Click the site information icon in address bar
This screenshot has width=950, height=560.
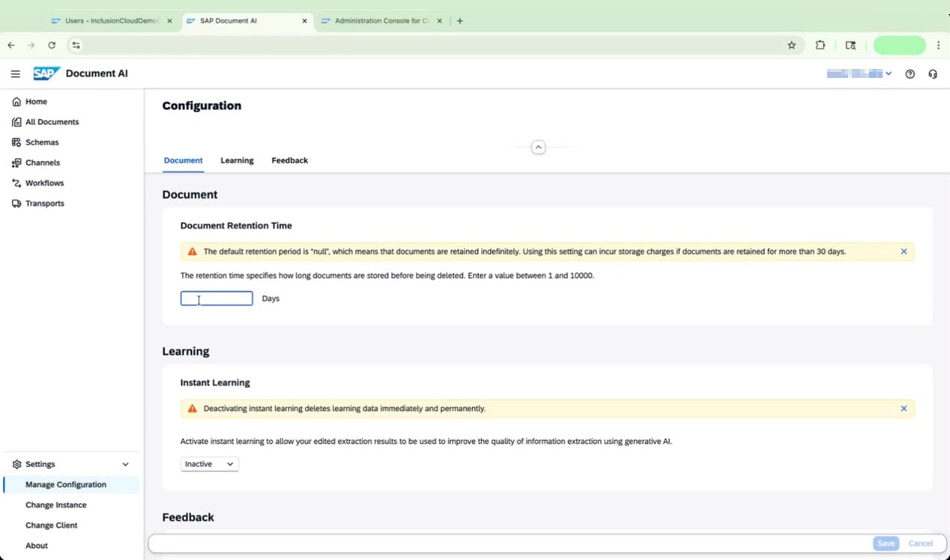point(76,45)
